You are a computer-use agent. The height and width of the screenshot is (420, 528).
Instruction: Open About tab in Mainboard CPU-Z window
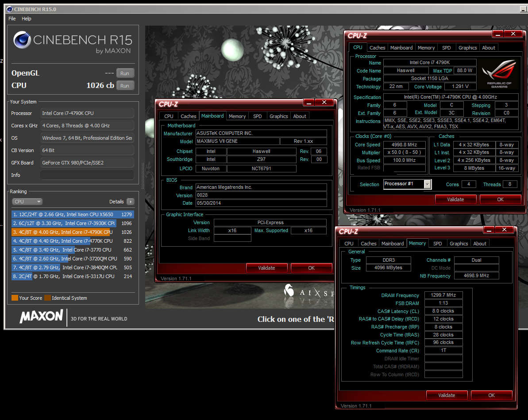[300, 116]
